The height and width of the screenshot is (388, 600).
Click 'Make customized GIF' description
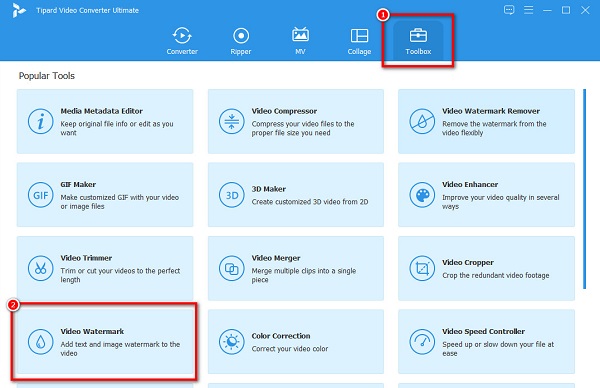coord(119,202)
